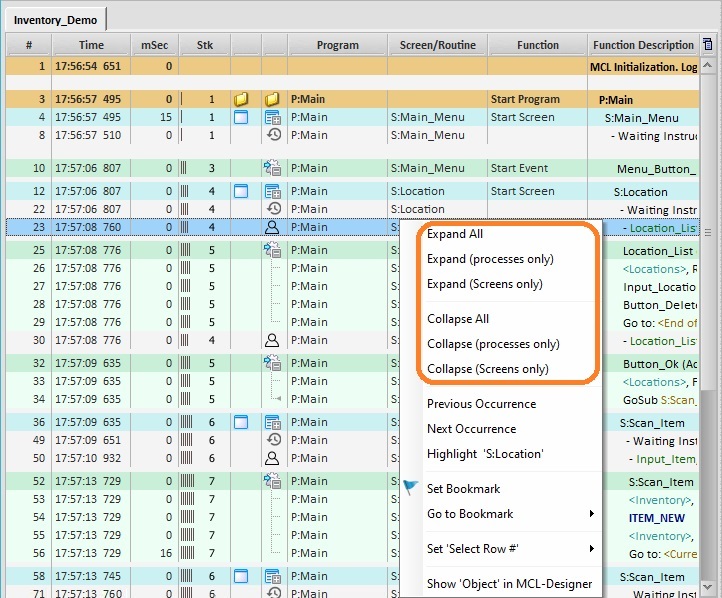This screenshot has width=722, height=598.
Task: Click the Time column header
Action: point(91,45)
